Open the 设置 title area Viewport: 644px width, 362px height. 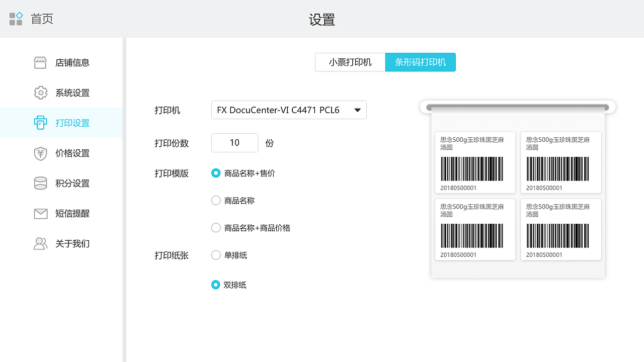[321, 19]
